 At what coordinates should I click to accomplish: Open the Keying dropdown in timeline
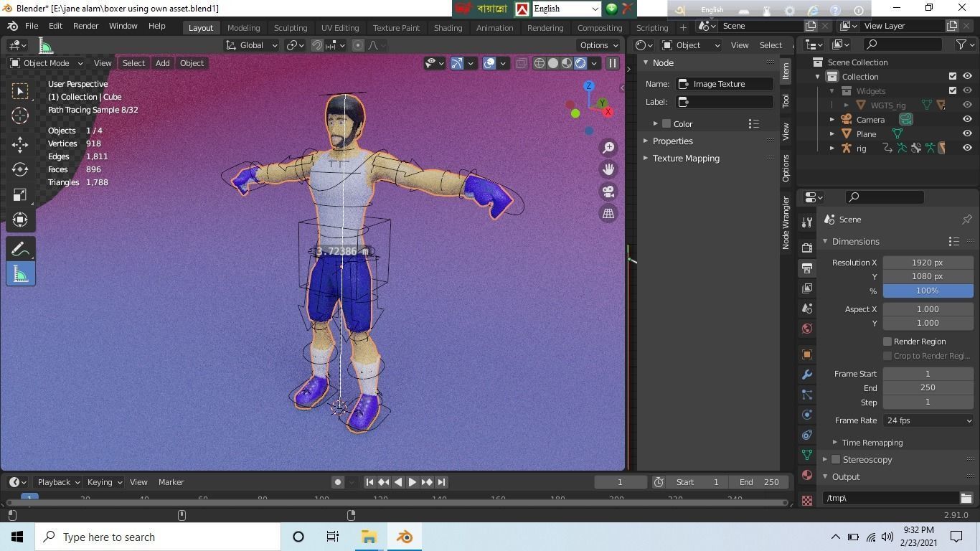(104, 482)
